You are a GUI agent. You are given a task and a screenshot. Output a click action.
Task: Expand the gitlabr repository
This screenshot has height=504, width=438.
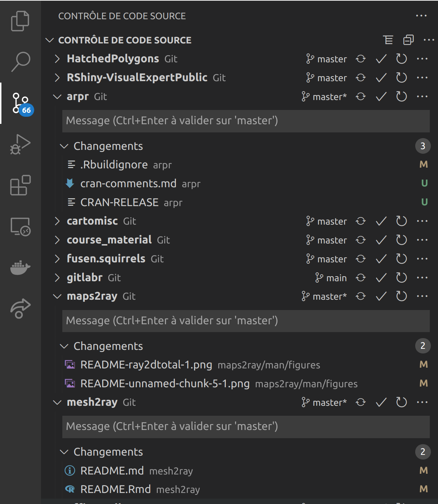point(57,278)
